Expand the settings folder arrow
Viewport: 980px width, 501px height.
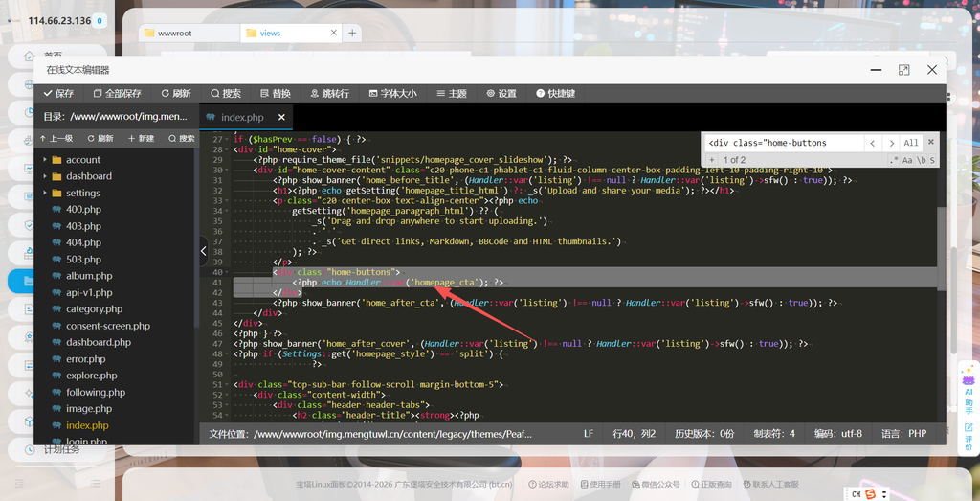coord(45,194)
